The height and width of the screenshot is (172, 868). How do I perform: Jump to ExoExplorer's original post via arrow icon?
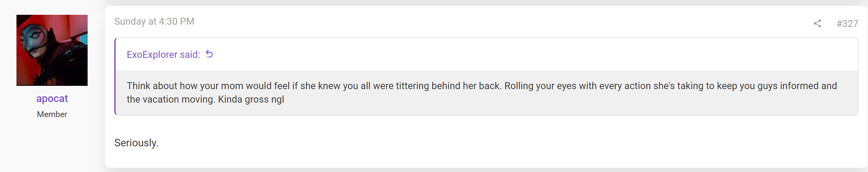(x=209, y=54)
